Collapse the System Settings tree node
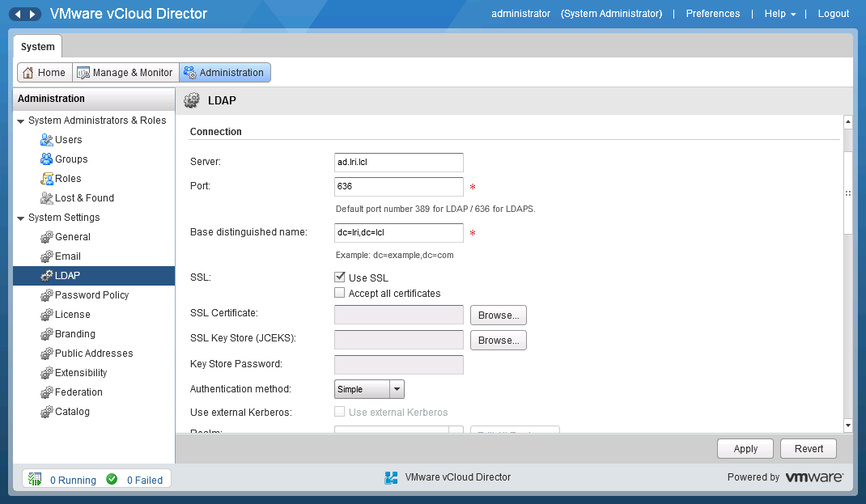Viewport: 866px width, 504px height. [x=20, y=218]
